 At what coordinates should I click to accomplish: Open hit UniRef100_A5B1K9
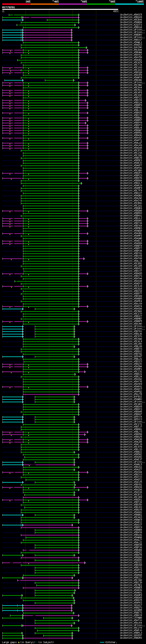[131, 17]
